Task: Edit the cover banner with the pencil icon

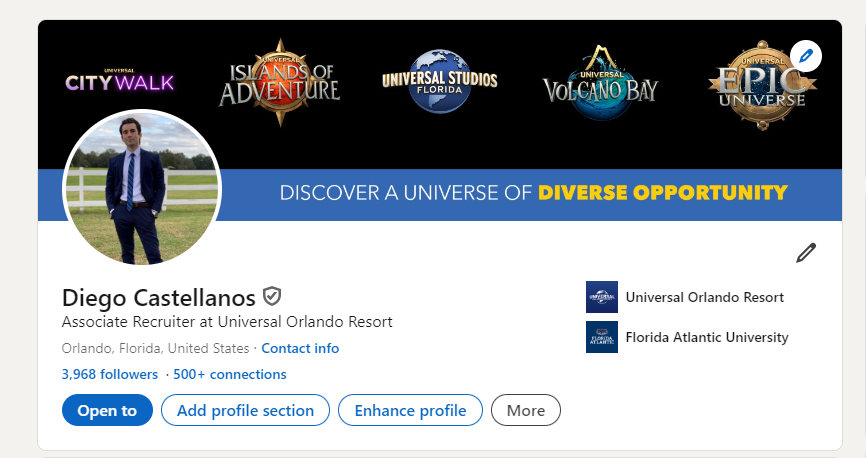Action: click(806, 56)
